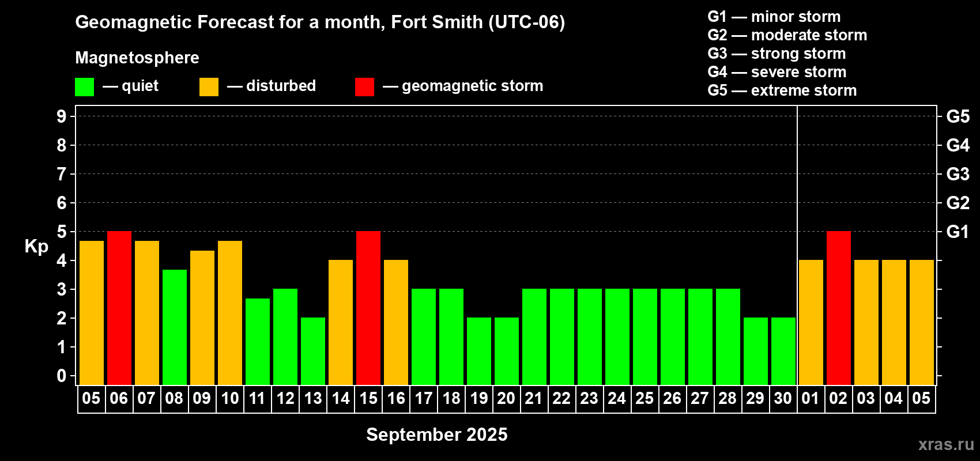Click the 'G3 — strong storm' legend text
This screenshot has height=461, width=980.
pyautogui.click(x=777, y=54)
